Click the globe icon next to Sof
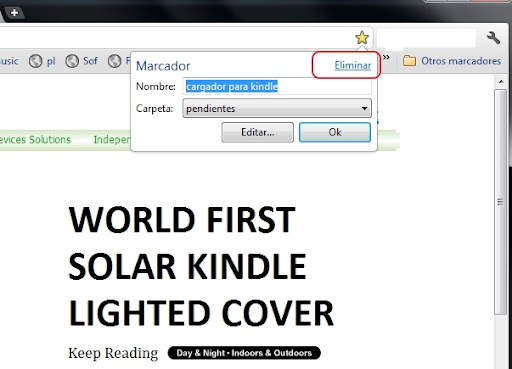 (72, 61)
